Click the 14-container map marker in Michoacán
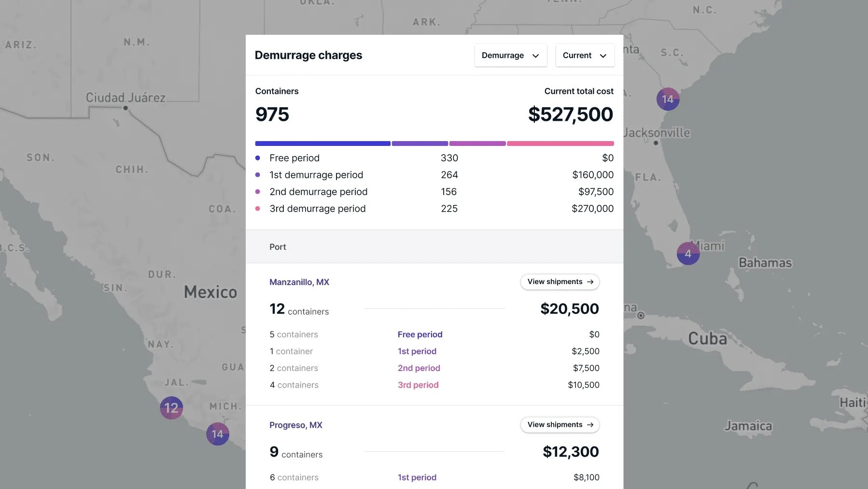This screenshot has height=489, width=868. tap(218, 434)
